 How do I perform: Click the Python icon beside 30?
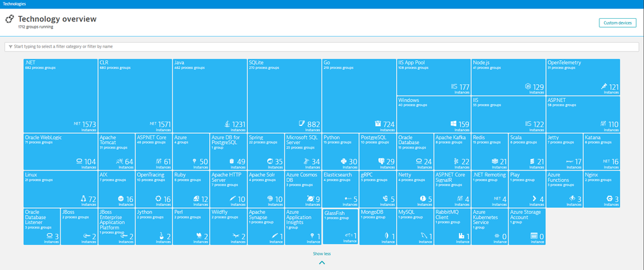(344, 161)
